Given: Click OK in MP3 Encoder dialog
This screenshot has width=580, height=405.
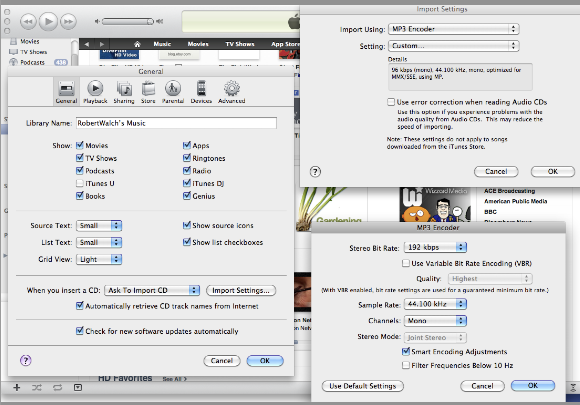Looking at the screenshot, I should (533, 385).
